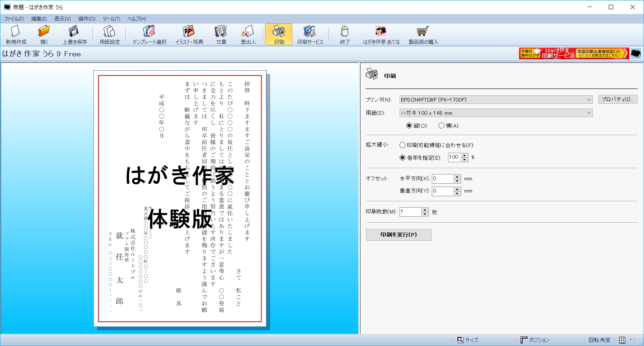Click the 垂直方向(Y) offset input field
The height and width of the screenshot is (346, 644).
tap(443, 191)
